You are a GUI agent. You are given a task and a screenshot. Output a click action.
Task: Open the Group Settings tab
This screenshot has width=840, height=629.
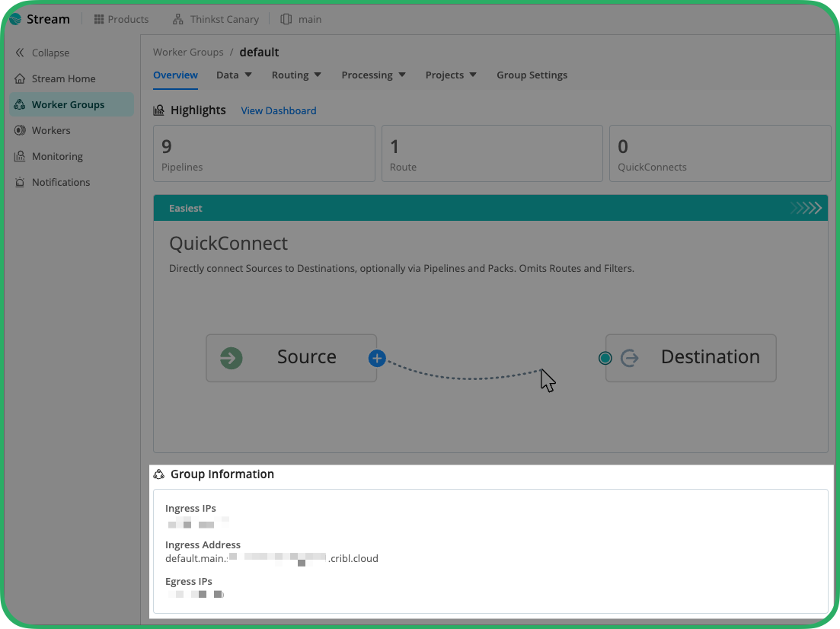(x=532, y=75)
